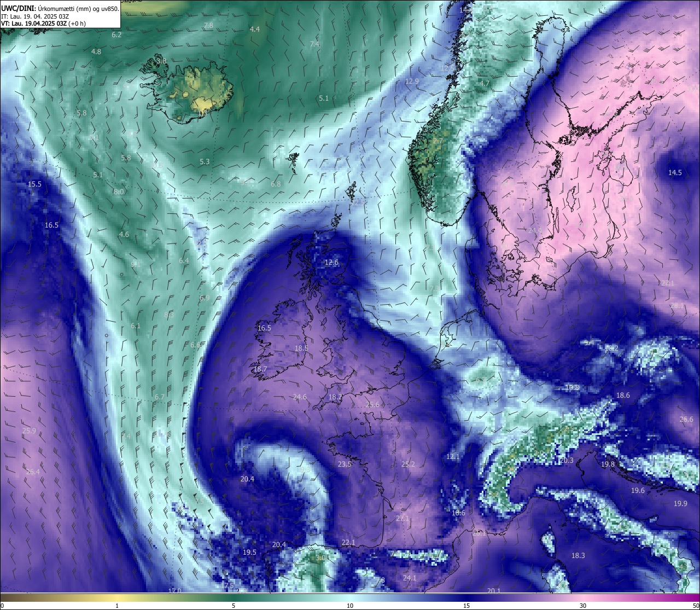Click the 19.9 value label
700x610 pixels.
tap(680, 504)
